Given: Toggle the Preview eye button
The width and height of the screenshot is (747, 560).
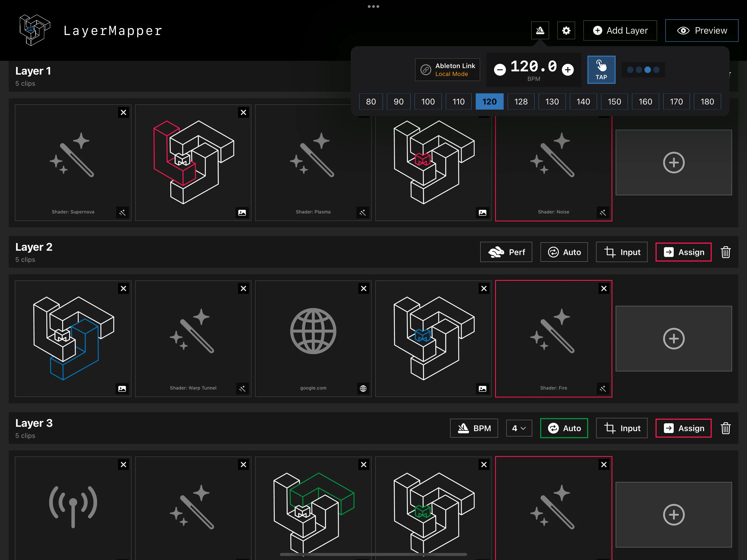Looking at the screenshot, I should coord(702,30).
